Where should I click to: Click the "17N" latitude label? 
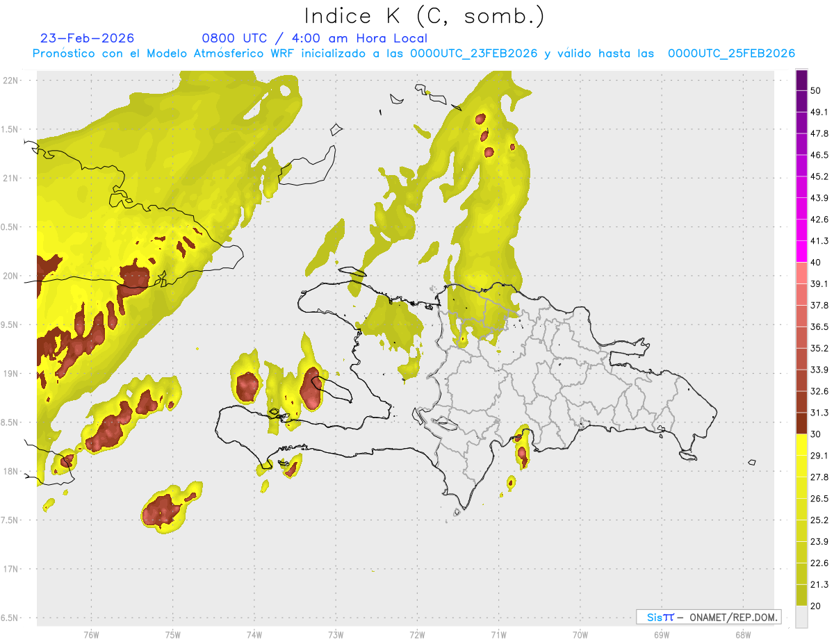click(11, 569)
